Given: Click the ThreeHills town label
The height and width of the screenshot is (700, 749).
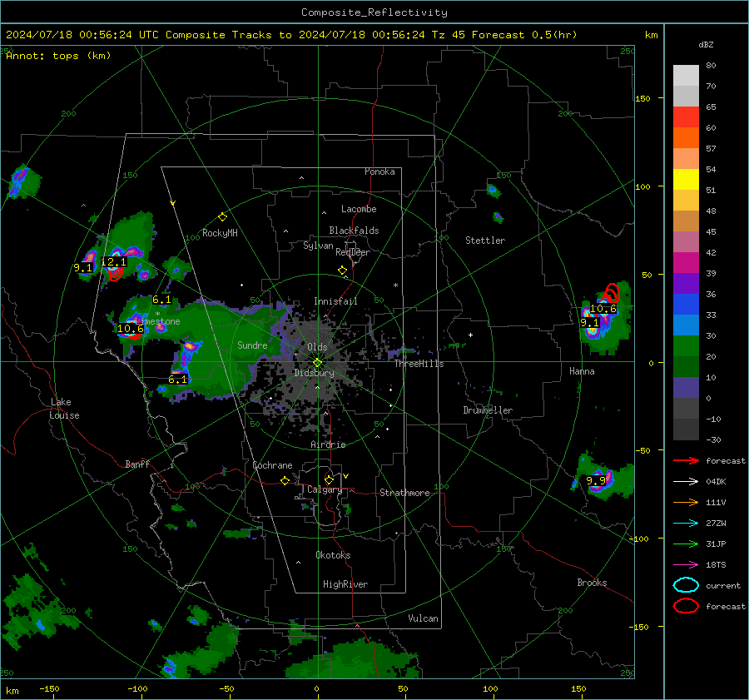Looking at the screenshot, I should [x=419, y=364].
